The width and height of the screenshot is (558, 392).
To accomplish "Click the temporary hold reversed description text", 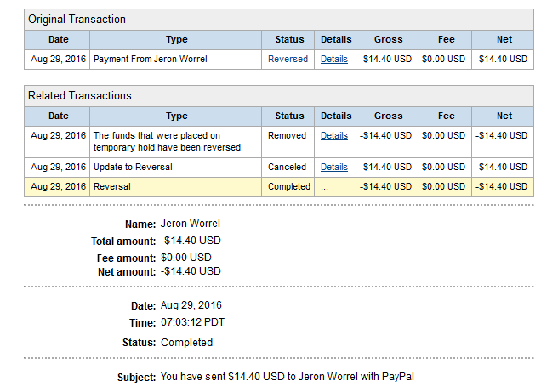I will (167, 141).
